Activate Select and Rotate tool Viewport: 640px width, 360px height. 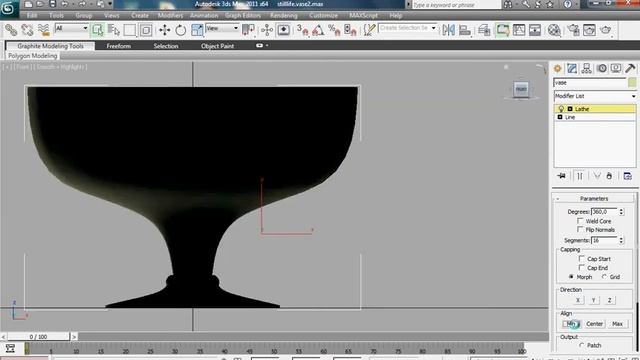click(181, 30)
